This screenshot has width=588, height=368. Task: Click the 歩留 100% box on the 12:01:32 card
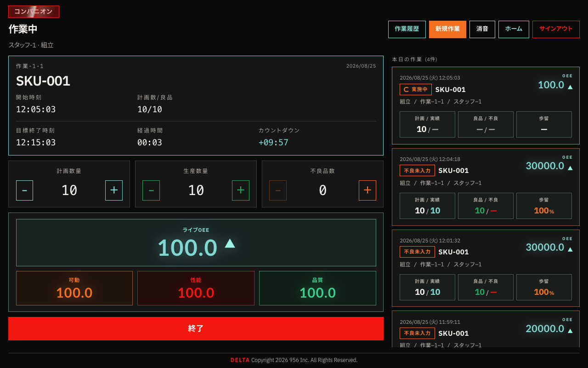(544, 287)
